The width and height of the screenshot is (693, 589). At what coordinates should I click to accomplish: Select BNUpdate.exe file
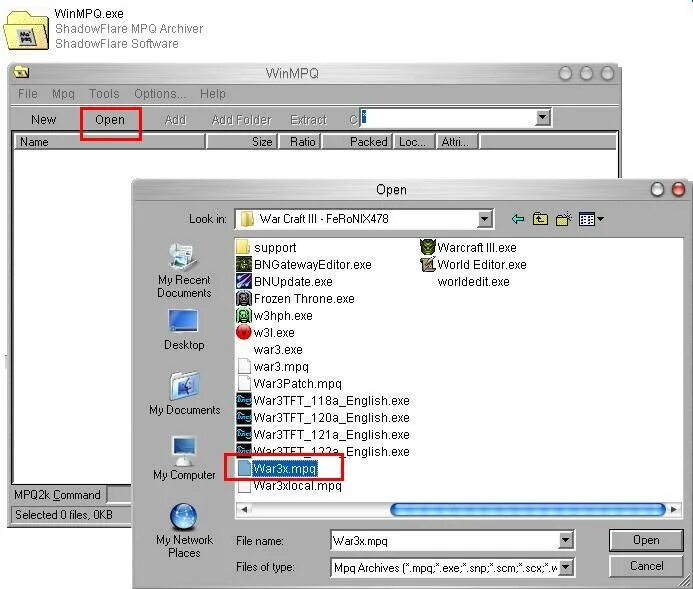285,281
